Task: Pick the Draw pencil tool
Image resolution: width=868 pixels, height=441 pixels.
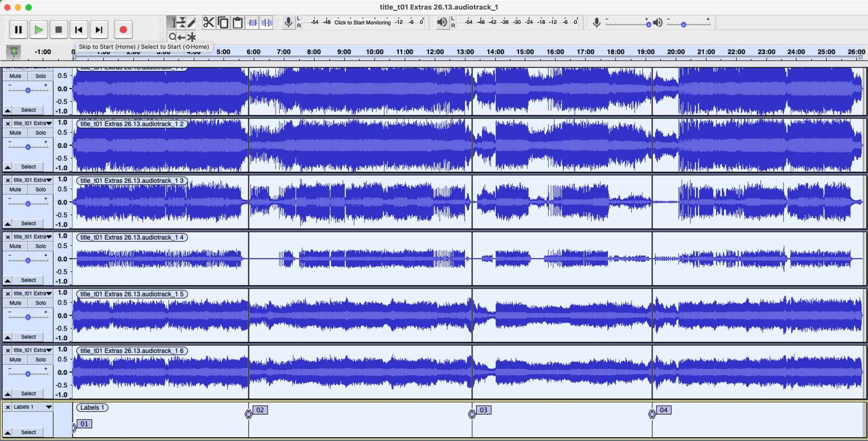Action: click(192, 22)
